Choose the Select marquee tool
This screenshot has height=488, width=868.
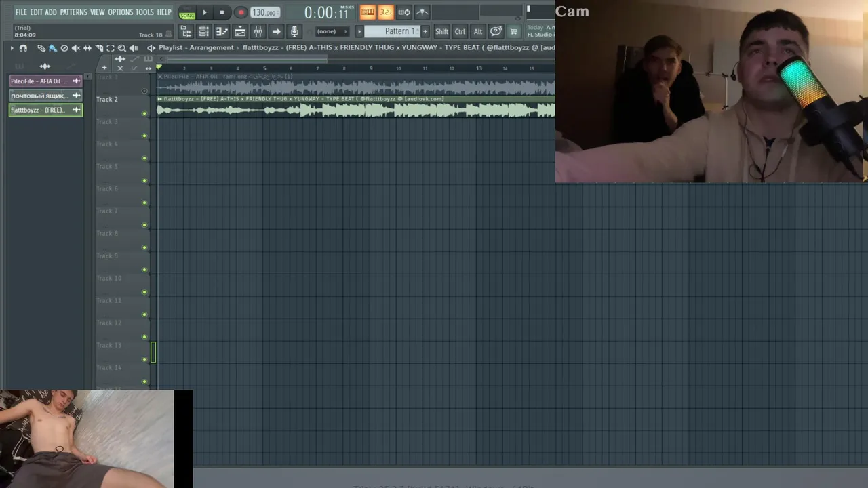click(x=111, y=48)
